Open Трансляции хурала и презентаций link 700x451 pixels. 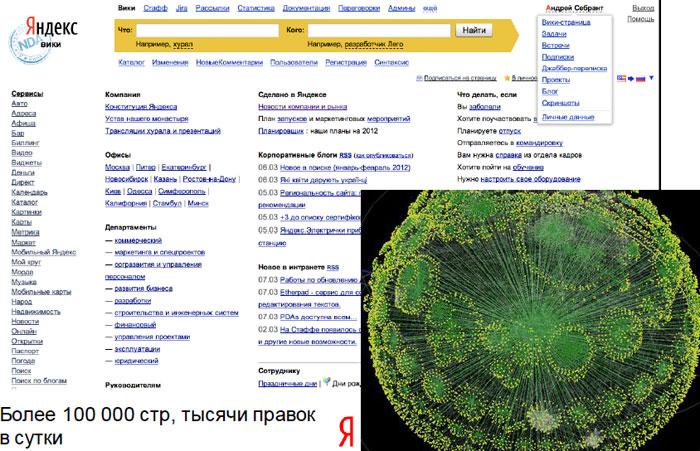tap(163, 131)
